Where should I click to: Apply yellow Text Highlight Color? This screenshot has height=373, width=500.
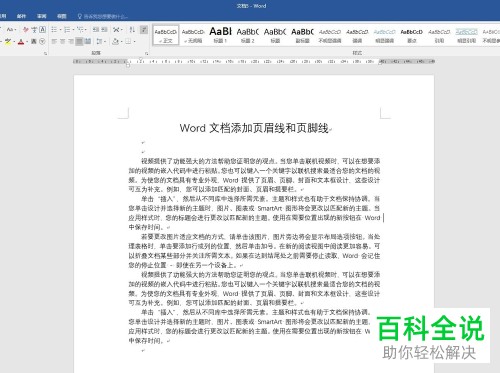[x=8, y=42]
